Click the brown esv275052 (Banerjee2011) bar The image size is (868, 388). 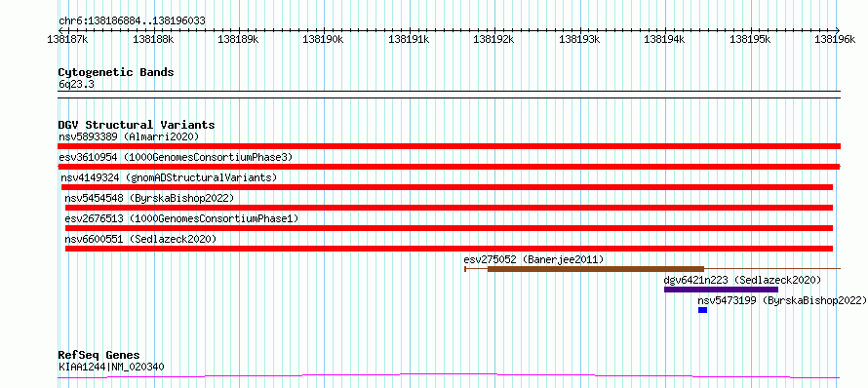pos(596,269)
